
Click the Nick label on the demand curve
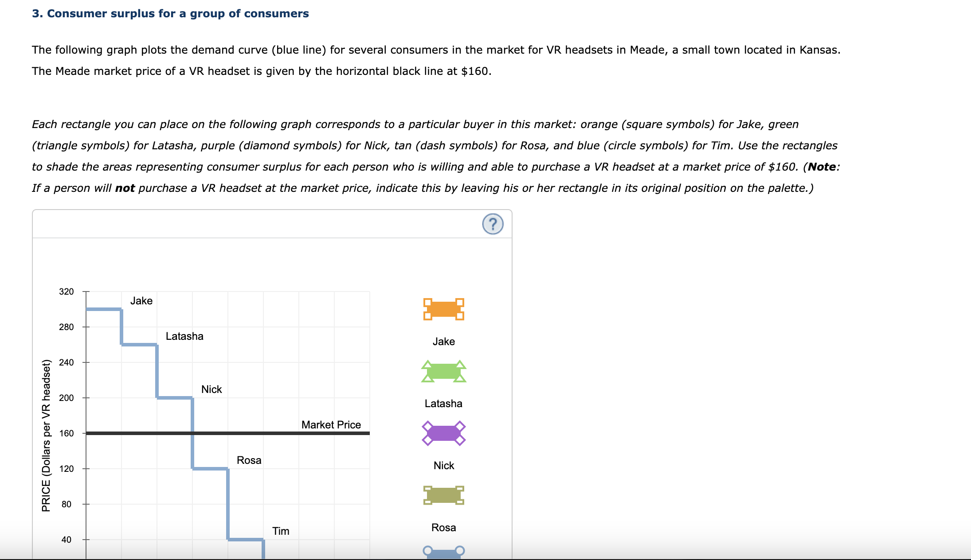click(211, 389)
